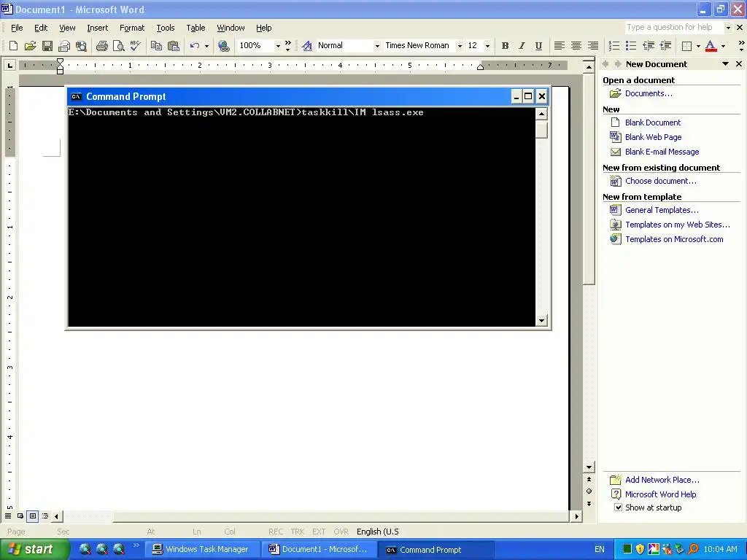Toggle EXT extend selection in status bar

click(319, 532)
